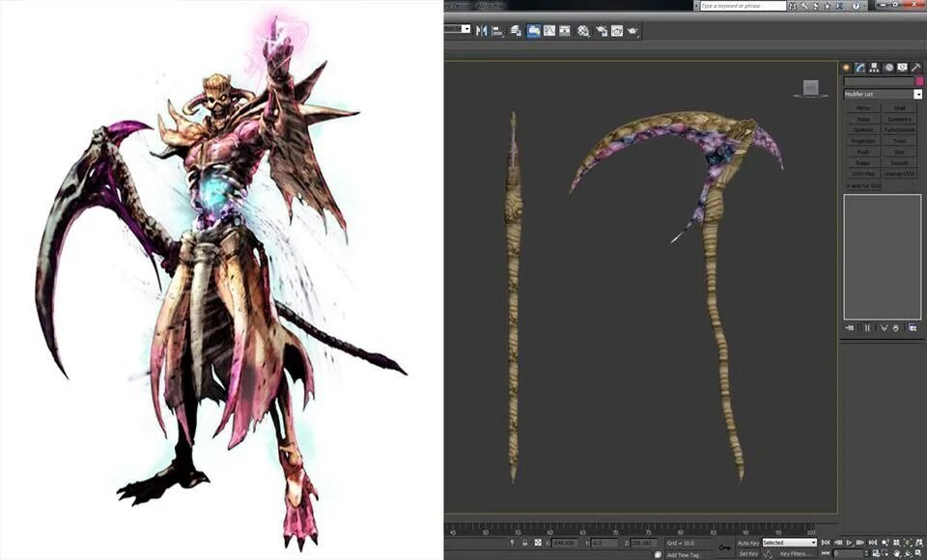Click the Unwrap UVW modifier button
927x560 pixels.
[900, 174]
